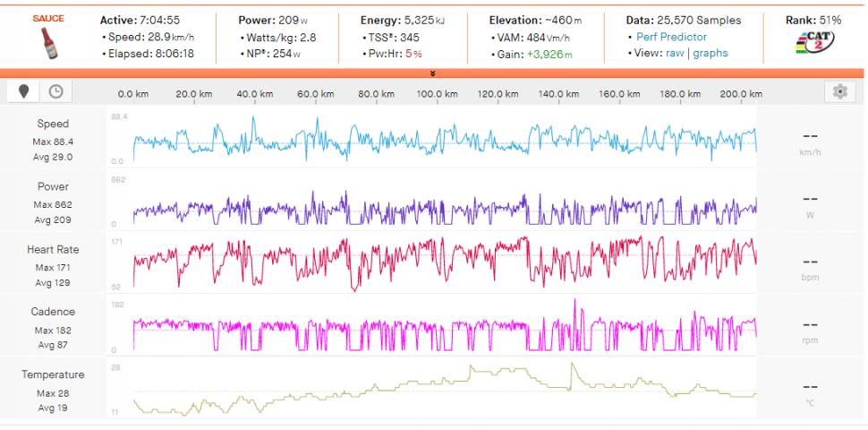Select the Temperature stream label

pyautogui.click(x=53, y=374)
